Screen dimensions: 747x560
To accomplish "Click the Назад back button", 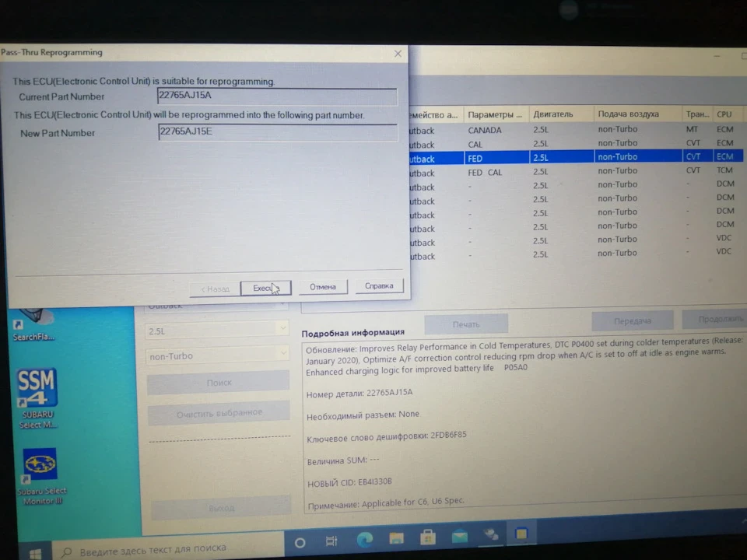I will pos(215,289).
